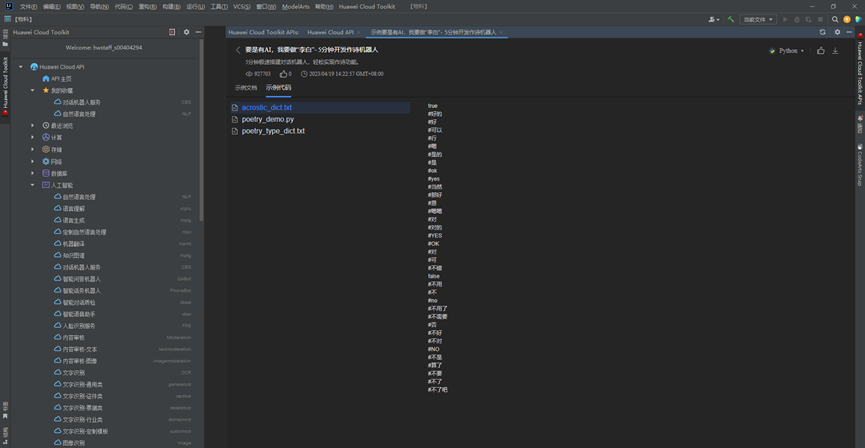The height and width of the screenshot is (448, 865).
Task: Open the user account dropdown in toolbar
Action: click(714, 19)
